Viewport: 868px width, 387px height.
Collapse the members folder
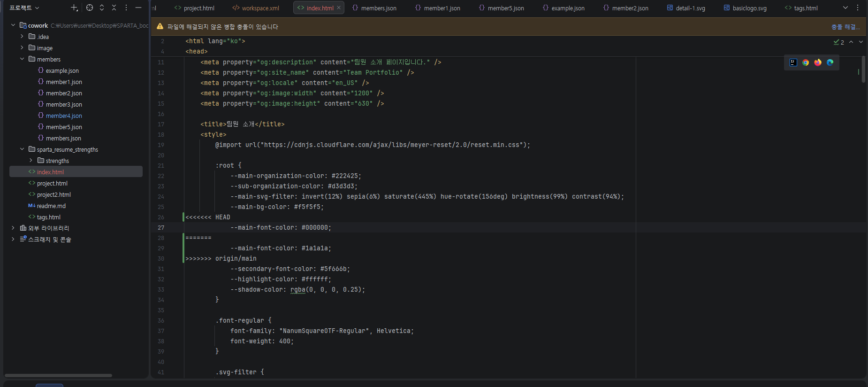tap(22, 59)
